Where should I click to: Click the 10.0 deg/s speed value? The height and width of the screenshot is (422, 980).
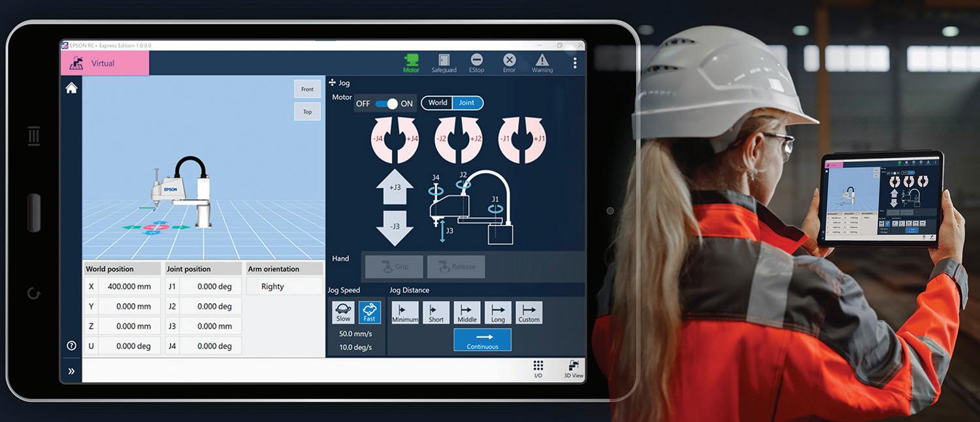(355, 347)
